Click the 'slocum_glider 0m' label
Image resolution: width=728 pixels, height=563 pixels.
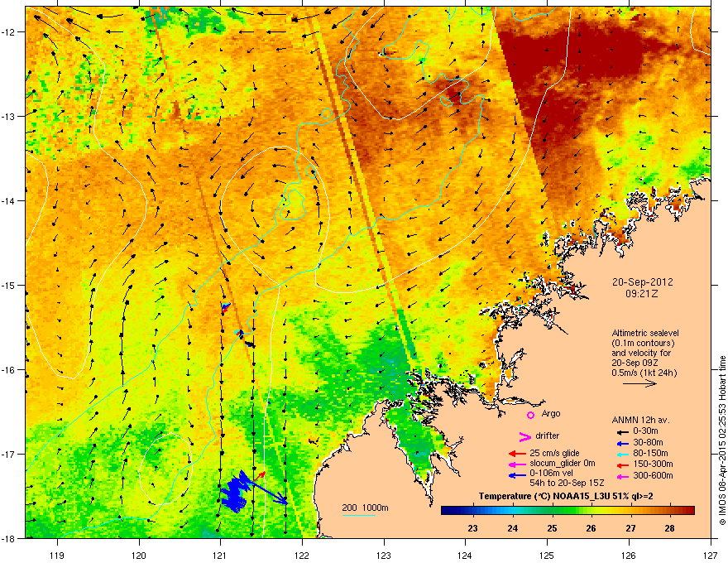coord(563,464)
